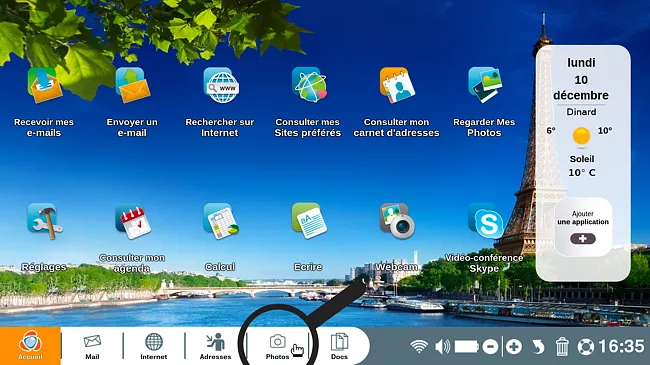This screenshot has width=650, height=365.
Task: Open the Webcam application
Action: coord(397,221)
